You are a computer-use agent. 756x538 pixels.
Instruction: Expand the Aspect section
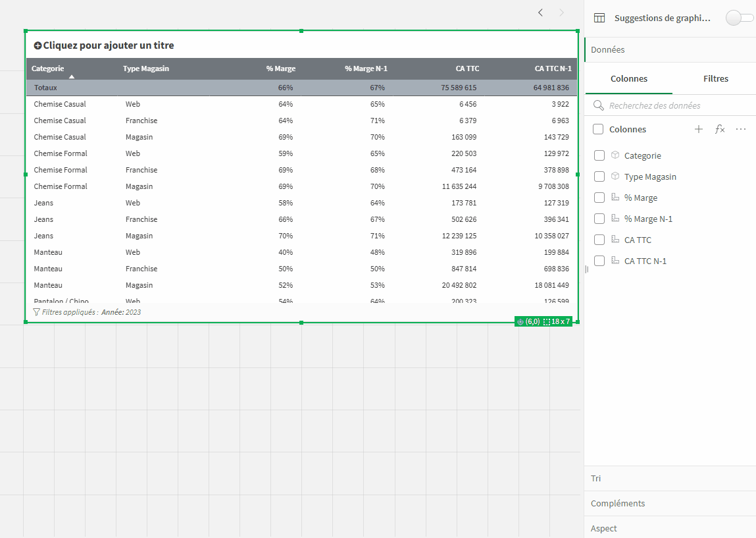click(x=670, y=528)
